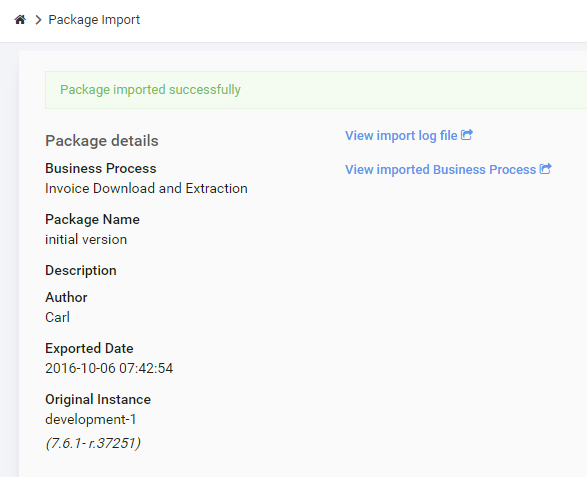
Task: Click the View import log file link
Action: (x=401, y=136)
